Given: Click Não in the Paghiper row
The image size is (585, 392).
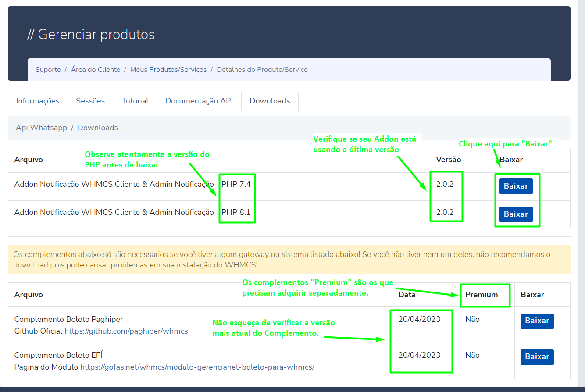Looking at the screenshot, I should (x=472, y=319).
